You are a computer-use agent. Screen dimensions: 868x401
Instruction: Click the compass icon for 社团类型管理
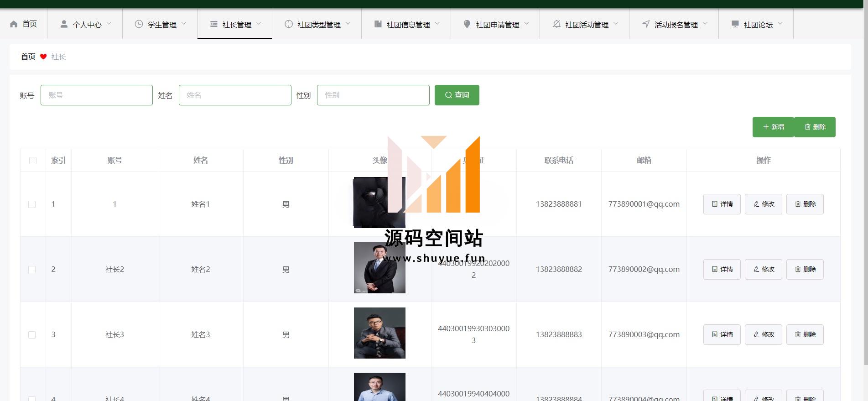point(288,24)
